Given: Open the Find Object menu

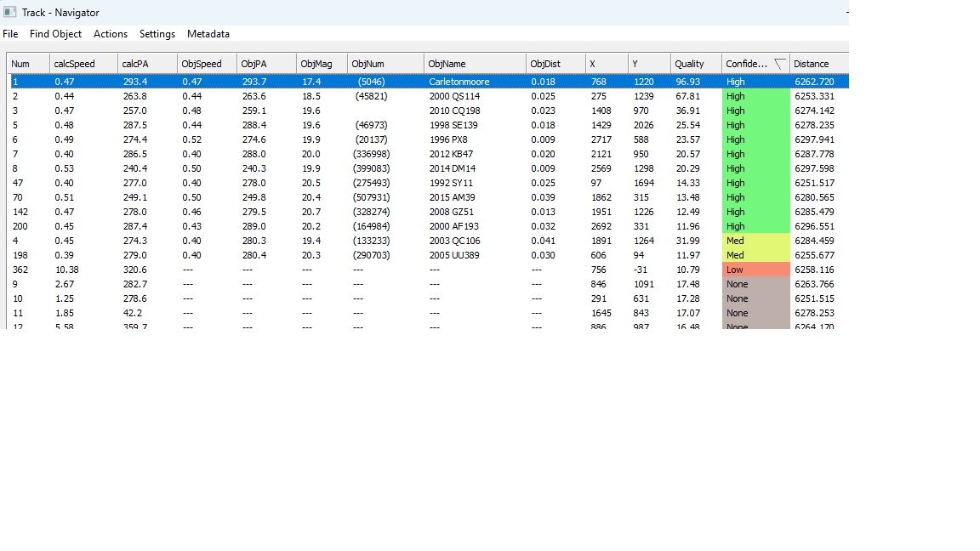Looking at the screenshot, I should click(55, 34).
